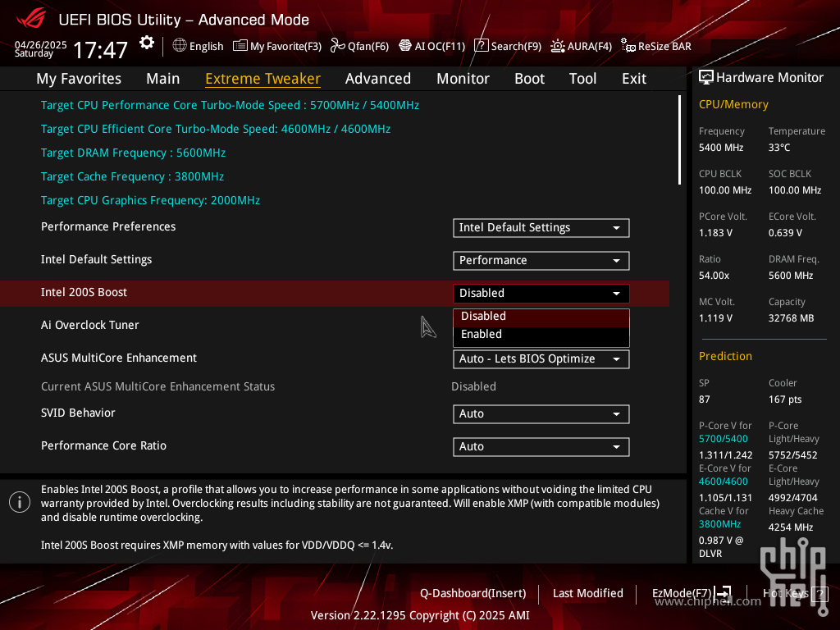Viewport: 840px width, 630px height.
Task: Click Target Cache Frequency : 3800MHz text
Action: click(x=132, y=177)
